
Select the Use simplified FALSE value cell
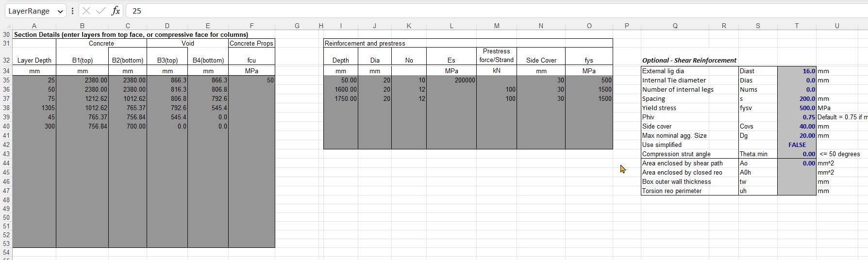point(796,145)
